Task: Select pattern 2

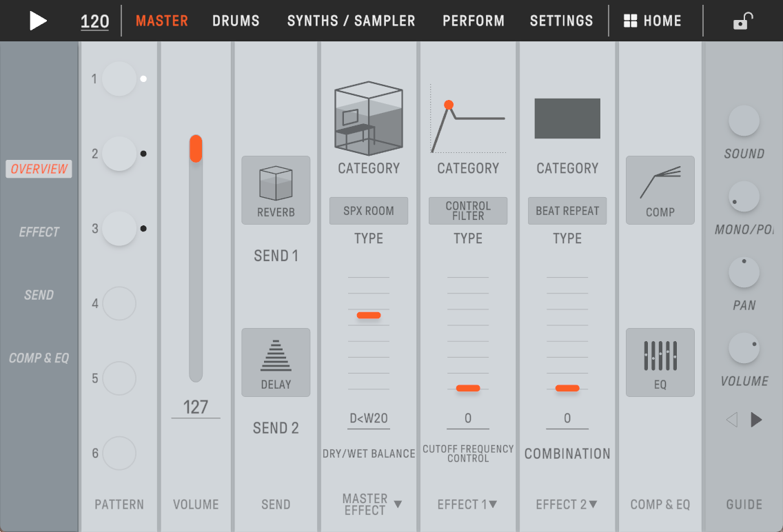Action: (119, 154)
